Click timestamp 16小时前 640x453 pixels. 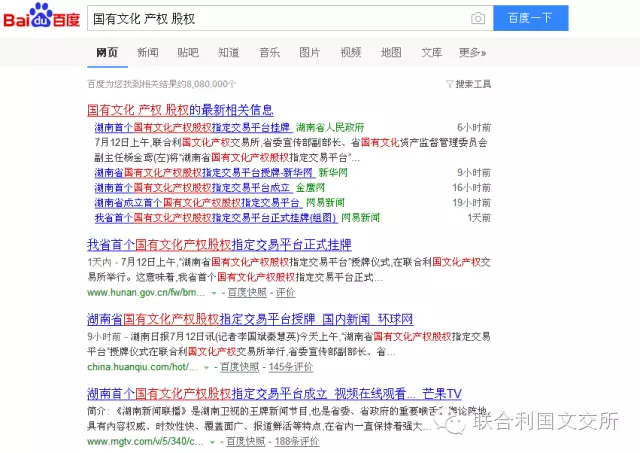coord(471,188)
